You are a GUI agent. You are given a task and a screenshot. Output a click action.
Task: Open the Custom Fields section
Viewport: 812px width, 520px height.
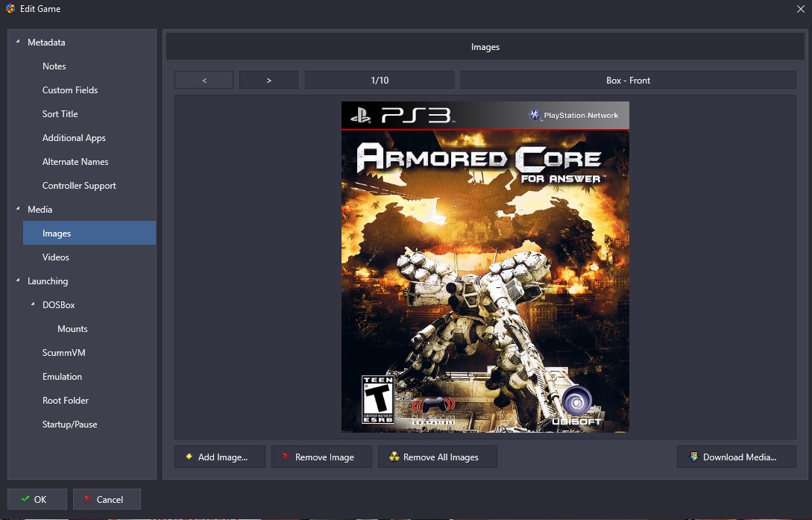coord(70,90)
